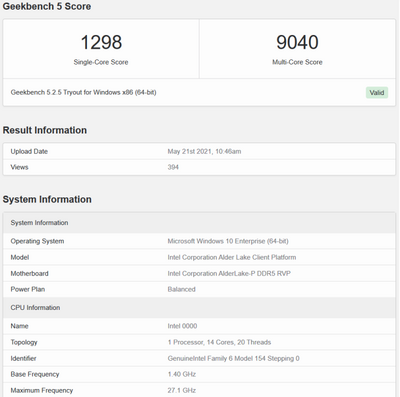400x397 pixels.
Task: Click the Upload Date value May 21st 2021
Action: pyautogui.click(x=204, y=151)
